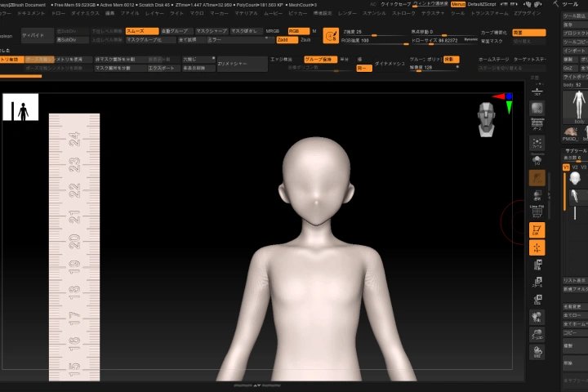Image resolution: width=588 pixels, height=392 pixels.
Task: Click the 自動グループ (Auto Groups) button
Action: (x=177, y=31)
